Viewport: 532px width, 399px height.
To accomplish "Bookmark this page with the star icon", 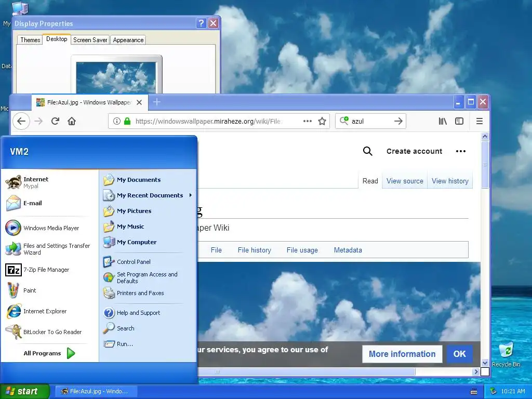I will pyautogui.click(x=322, y=121).
